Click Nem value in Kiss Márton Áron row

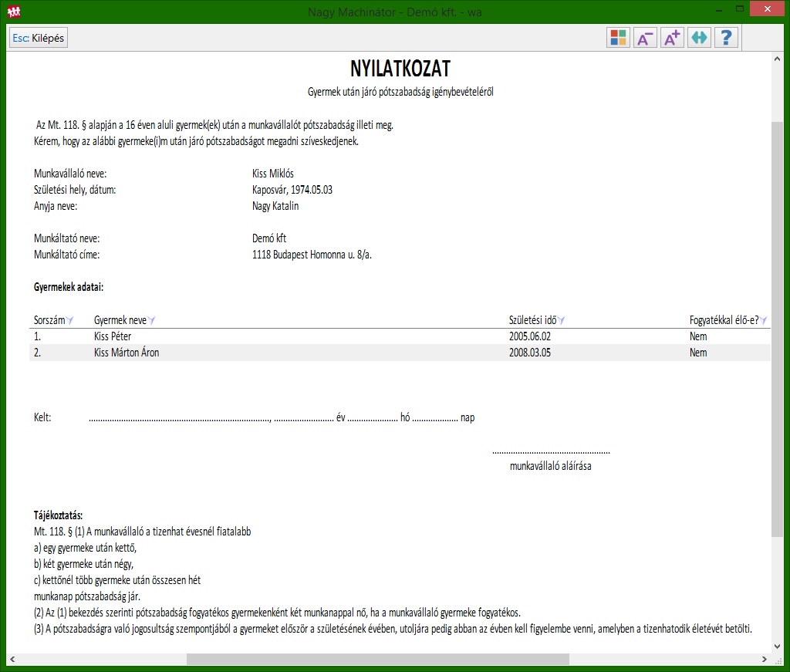click(x=698, y=353)
